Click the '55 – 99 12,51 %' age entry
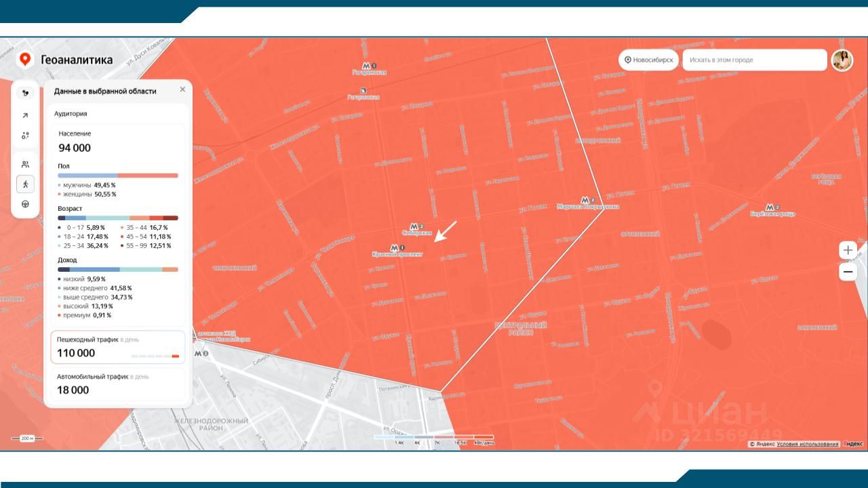This screenshot has width=868, height=488. (146, 245)
